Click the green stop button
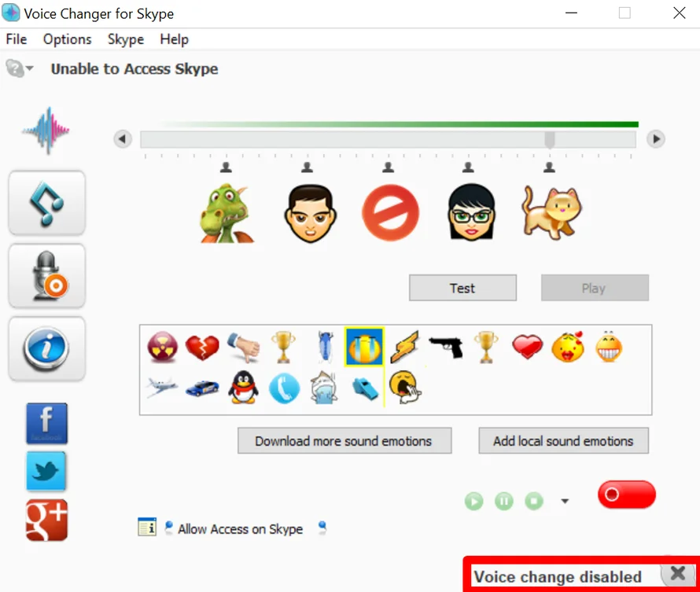700x592 pixels. tap(534, 501)
